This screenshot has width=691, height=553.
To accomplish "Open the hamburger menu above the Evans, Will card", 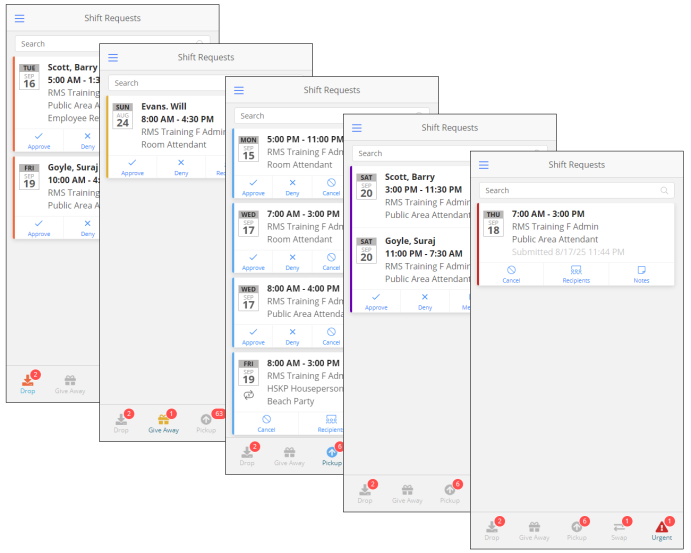I will coord(113,58).
